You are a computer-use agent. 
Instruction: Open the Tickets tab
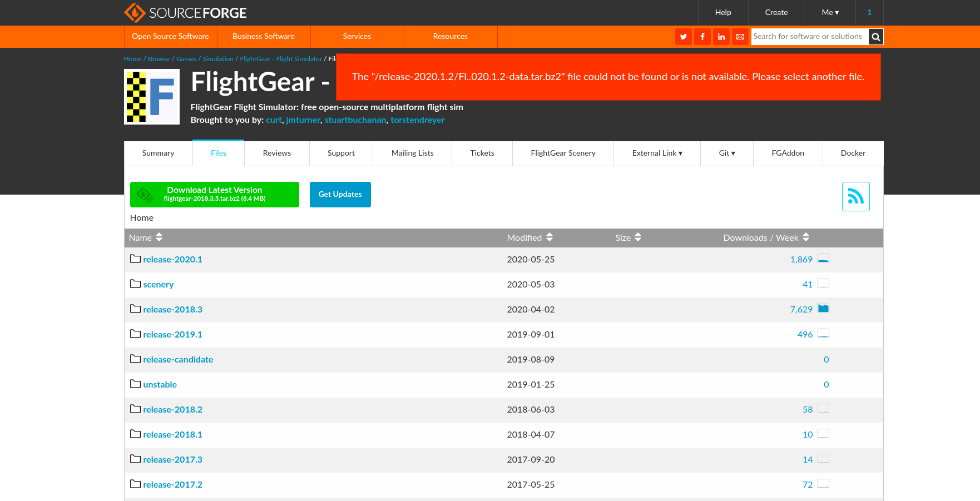click(482, 153)
